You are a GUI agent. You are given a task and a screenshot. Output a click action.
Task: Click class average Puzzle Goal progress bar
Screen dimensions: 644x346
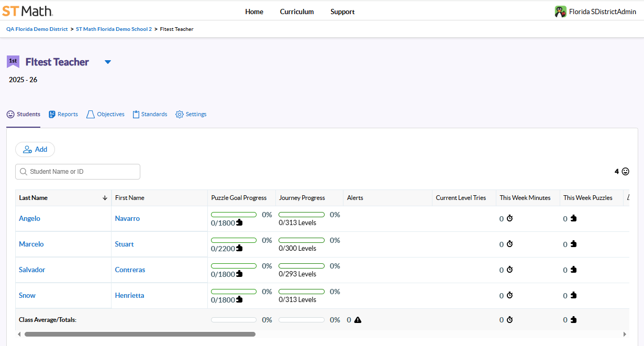pos(234,320)
